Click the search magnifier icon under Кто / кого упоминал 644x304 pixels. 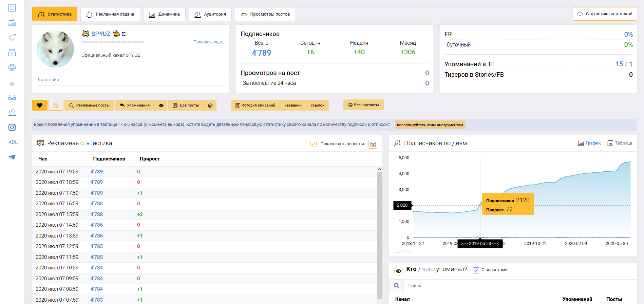click(396, 286)
